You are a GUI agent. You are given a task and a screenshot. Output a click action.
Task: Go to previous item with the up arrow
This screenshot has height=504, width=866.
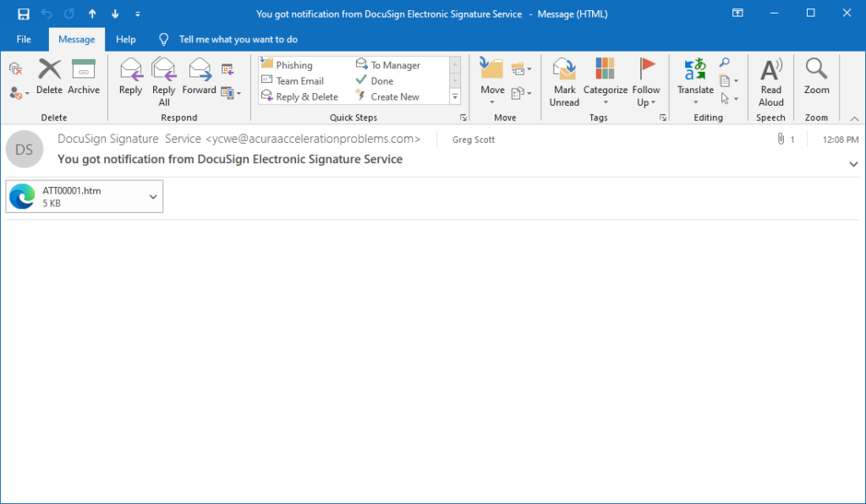pos(92,14)
